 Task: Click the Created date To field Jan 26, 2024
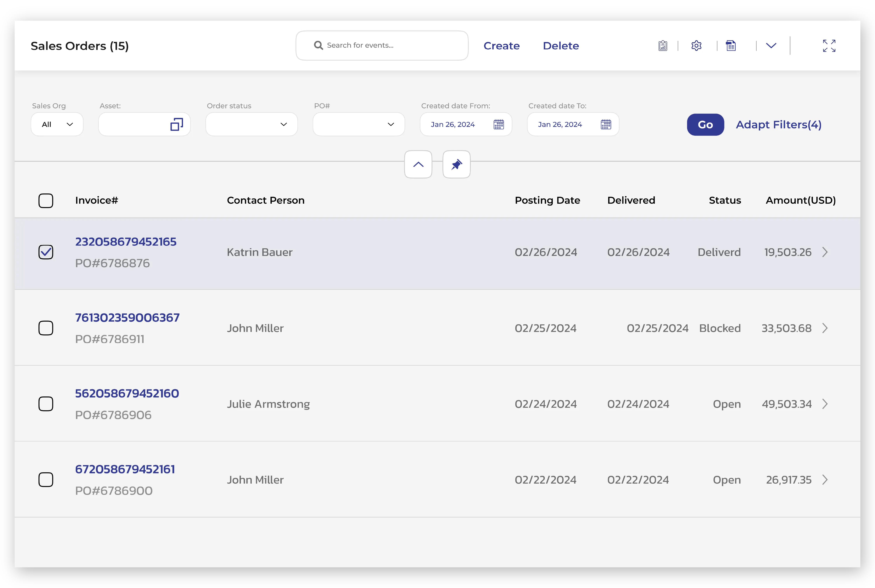click(573, 124)
